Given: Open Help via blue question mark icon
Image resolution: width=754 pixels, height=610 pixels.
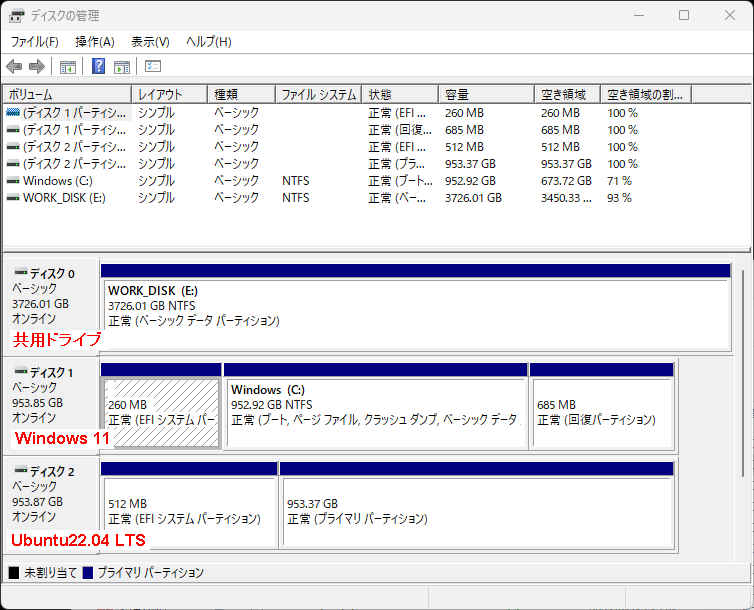Looking at the screenshot, I should pos(98,67).
